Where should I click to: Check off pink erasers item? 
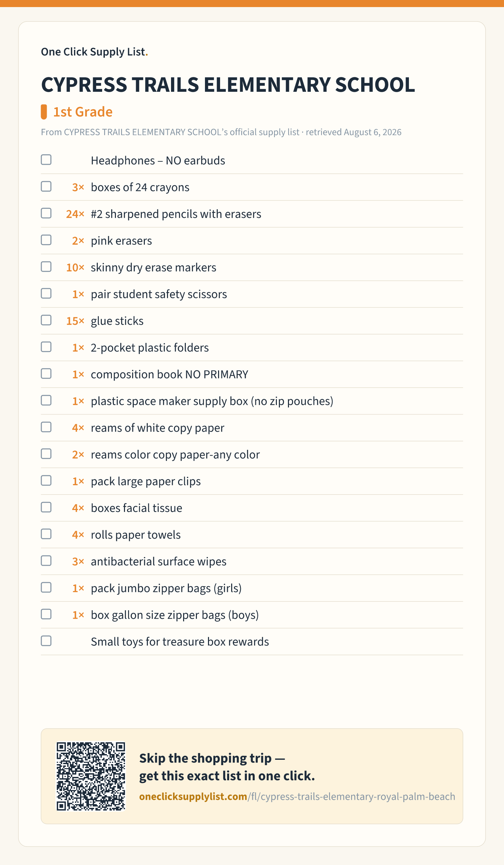pos(46,240)
